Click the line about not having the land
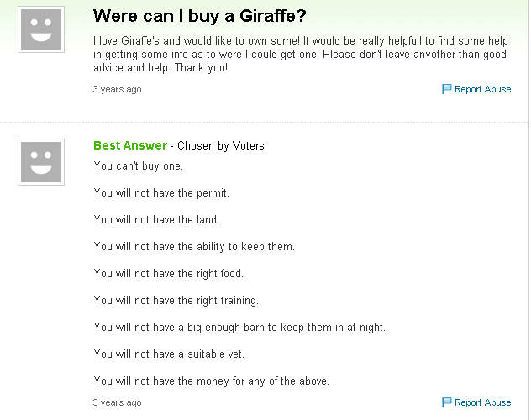531x420 pixels. (x=156, y=219)
